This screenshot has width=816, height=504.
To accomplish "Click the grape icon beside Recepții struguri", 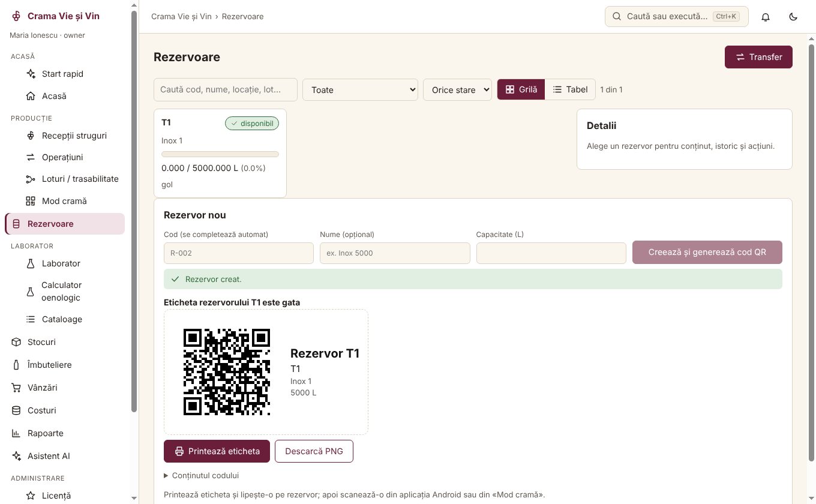I will (x=31, y=136).
